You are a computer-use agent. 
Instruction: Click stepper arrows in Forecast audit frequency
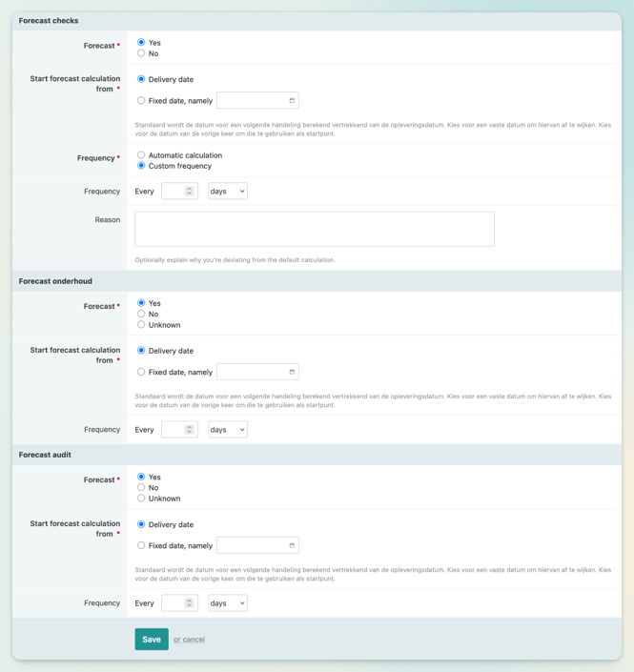(x=189, y=603)
